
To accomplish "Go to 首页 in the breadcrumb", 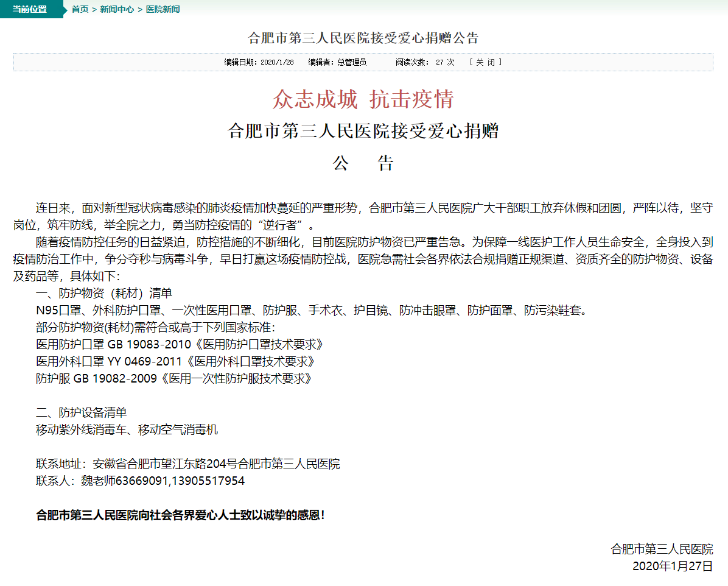I will 80,9.
